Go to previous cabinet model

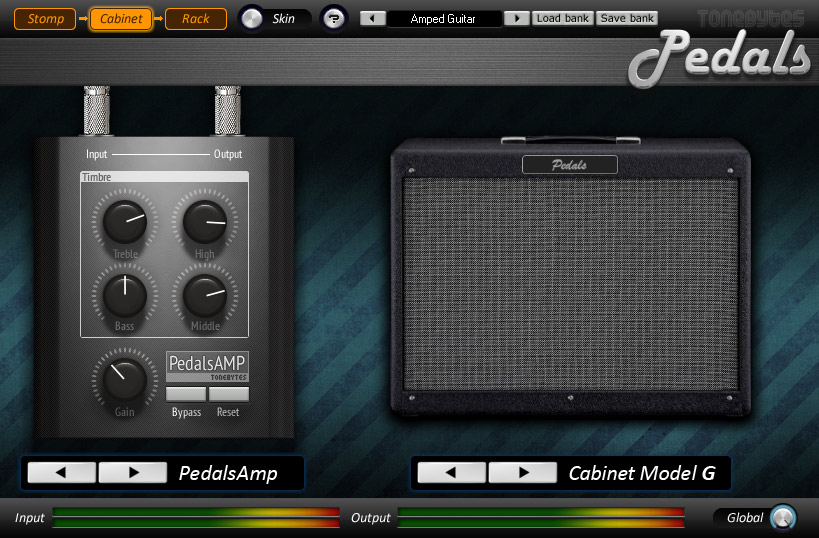tap(451, 473)
